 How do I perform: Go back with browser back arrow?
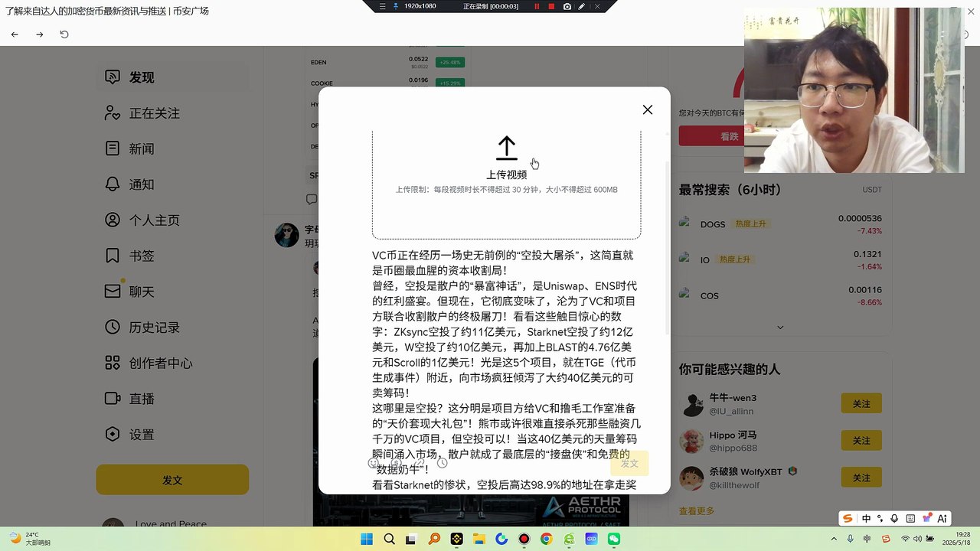[x=15, y=34]
